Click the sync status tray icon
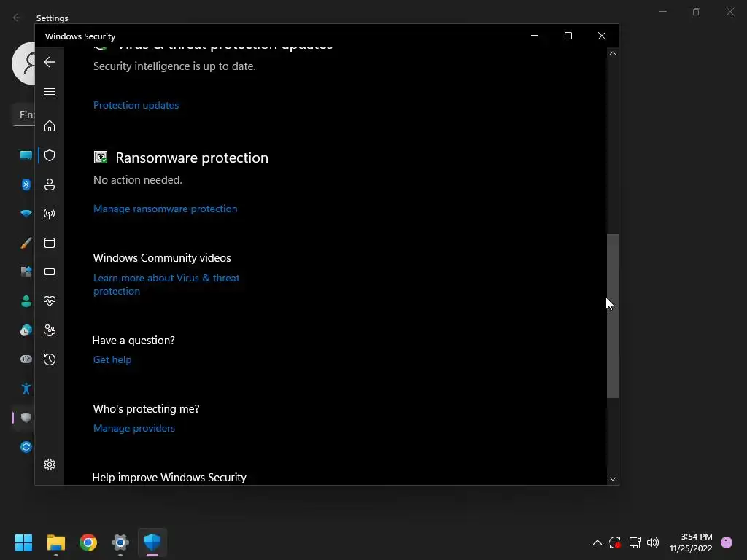Viewport: 747px width, 560px height. (615, 542)
